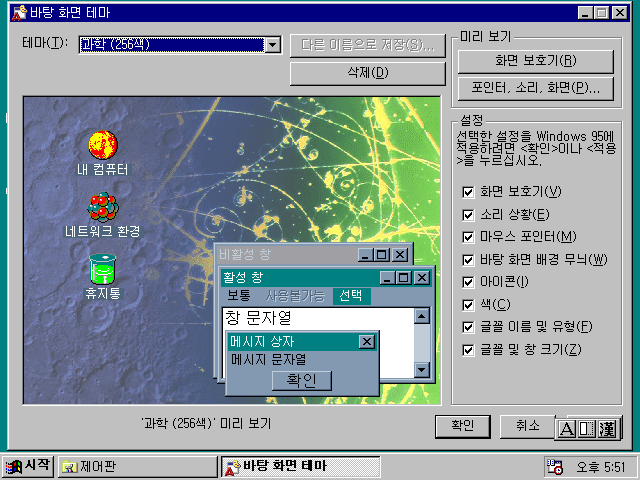Click the Recycle Bin (휴지통) icon
This screenshot has height=480, width=640.
click(x=102, y=270)
